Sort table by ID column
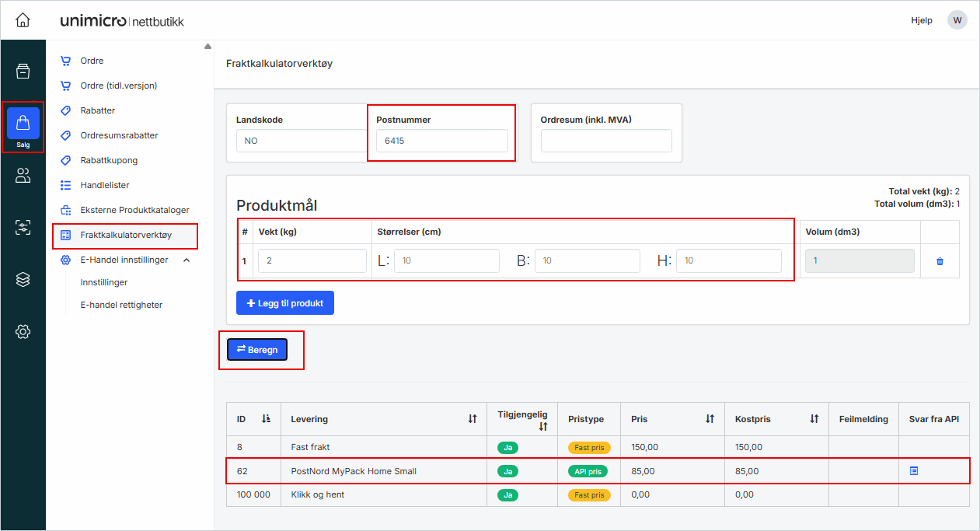This screenshot has height=531, width=980. tap(266, 419)
